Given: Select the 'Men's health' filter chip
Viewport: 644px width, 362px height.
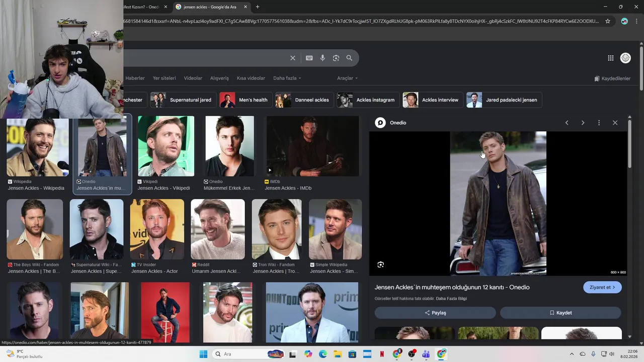Looking at the screenshot, I should 246,100.
